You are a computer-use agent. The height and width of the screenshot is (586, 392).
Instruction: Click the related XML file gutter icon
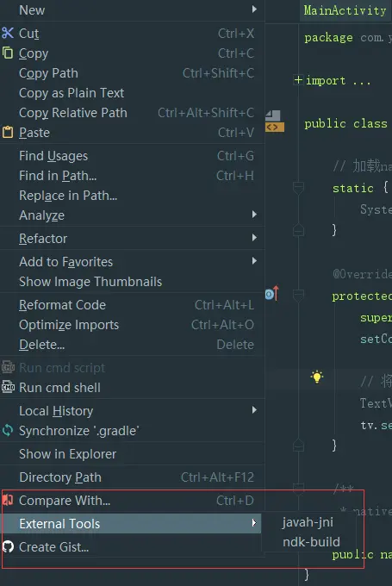[275, 122]
